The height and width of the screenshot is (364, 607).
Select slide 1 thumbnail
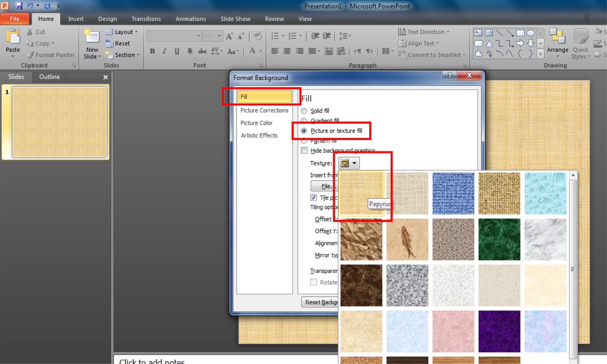[x=60, y=122]
